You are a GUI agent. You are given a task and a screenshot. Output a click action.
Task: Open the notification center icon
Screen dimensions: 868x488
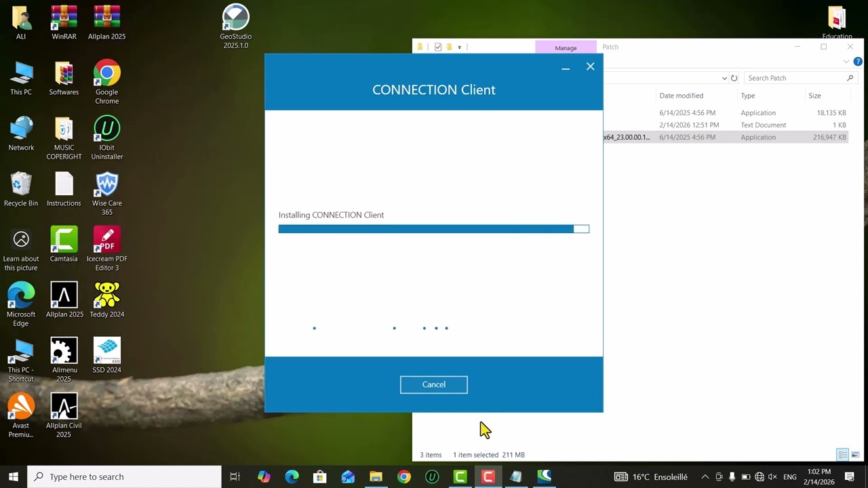click(850, 477)
